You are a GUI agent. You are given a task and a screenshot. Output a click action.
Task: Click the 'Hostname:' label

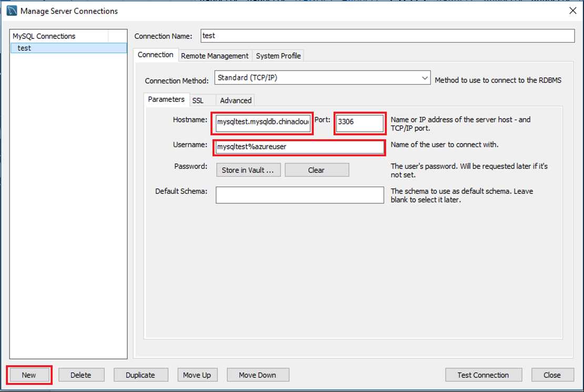click(x=190, y=119)
